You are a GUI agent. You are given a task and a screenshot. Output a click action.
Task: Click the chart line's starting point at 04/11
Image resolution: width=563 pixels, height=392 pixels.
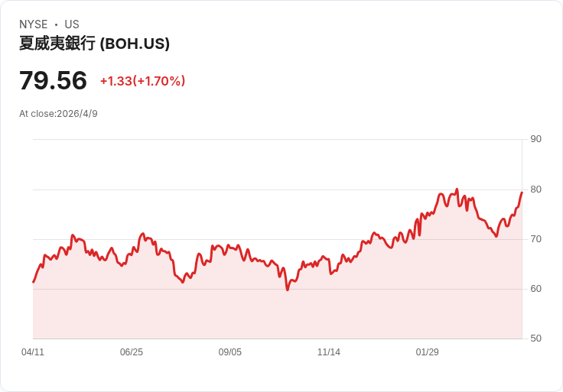(x=34, y=282)
